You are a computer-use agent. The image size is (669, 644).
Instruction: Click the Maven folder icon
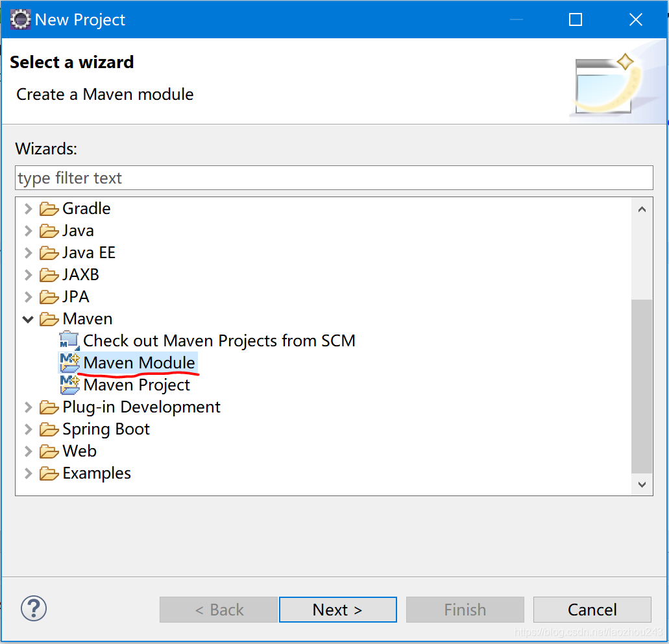(x=49, y=319)
